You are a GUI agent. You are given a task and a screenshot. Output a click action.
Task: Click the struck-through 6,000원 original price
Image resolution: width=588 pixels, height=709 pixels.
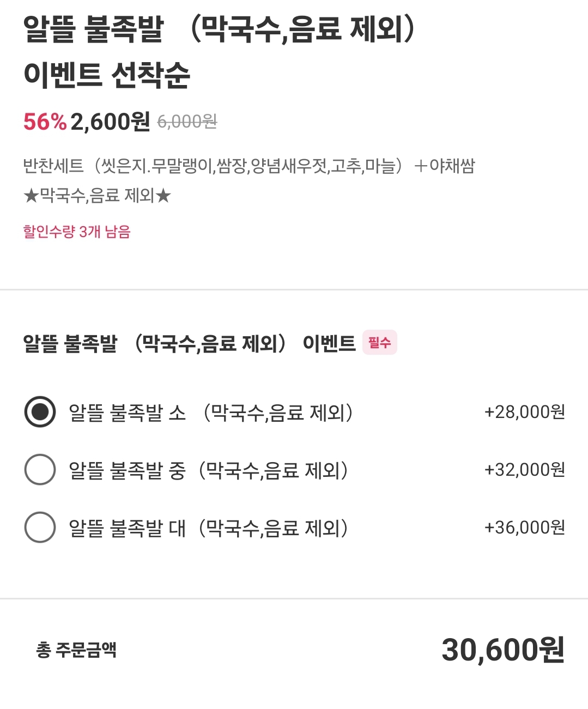[187, 122]
